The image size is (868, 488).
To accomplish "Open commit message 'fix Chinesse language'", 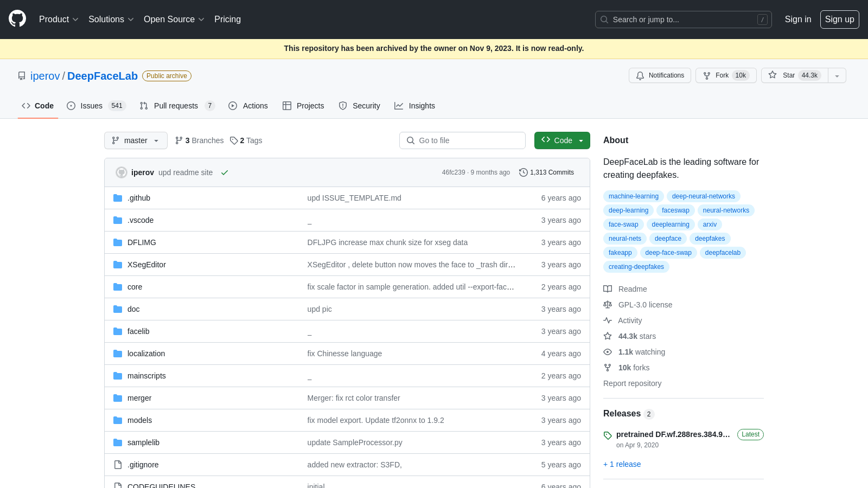I will 344,354.
